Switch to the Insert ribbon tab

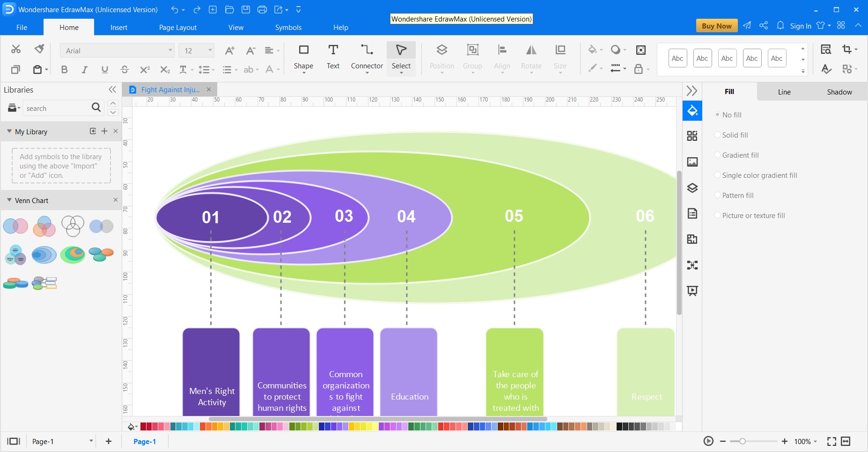tap(119, 28)
